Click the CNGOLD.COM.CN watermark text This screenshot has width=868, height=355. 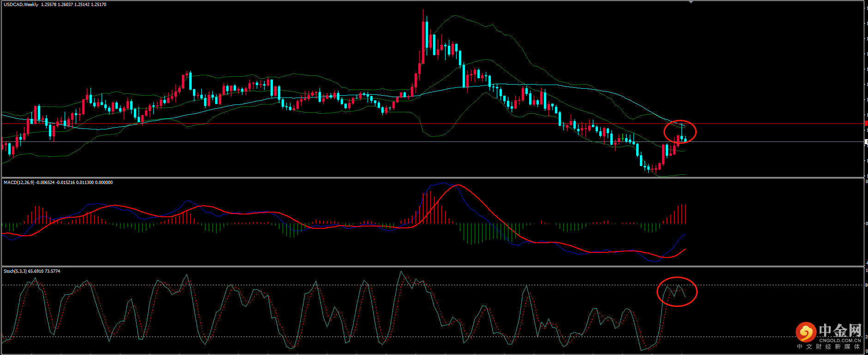[840, 340]
